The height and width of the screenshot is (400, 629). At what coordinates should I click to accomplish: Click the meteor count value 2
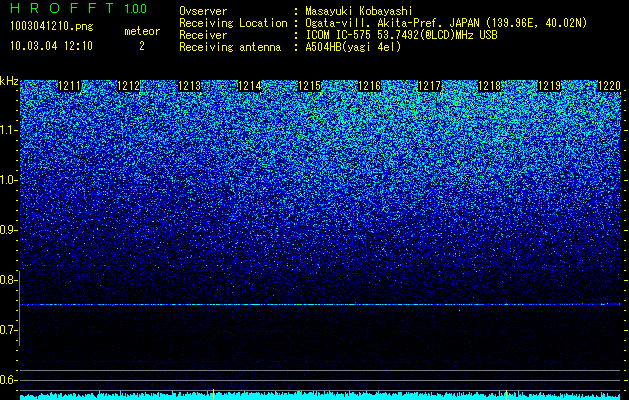click(x=142, y=46)
